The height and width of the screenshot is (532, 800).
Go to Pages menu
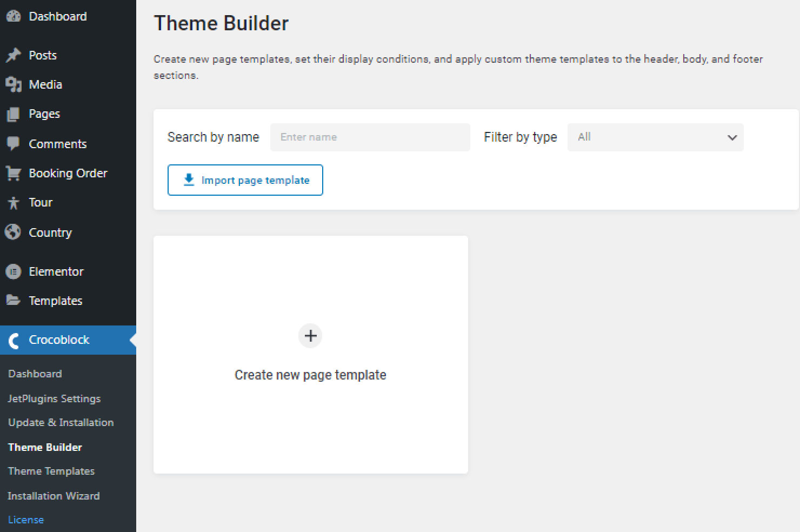[68, 114]
